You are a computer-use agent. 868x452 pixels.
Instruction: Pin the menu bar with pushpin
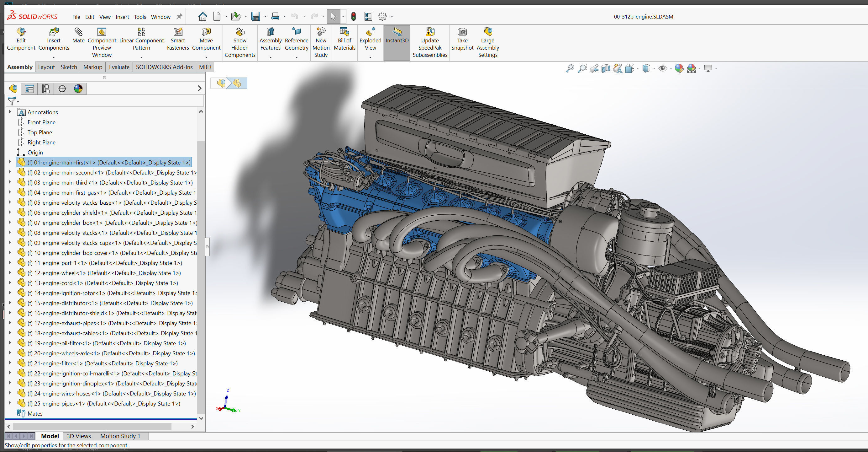[179, 17]
